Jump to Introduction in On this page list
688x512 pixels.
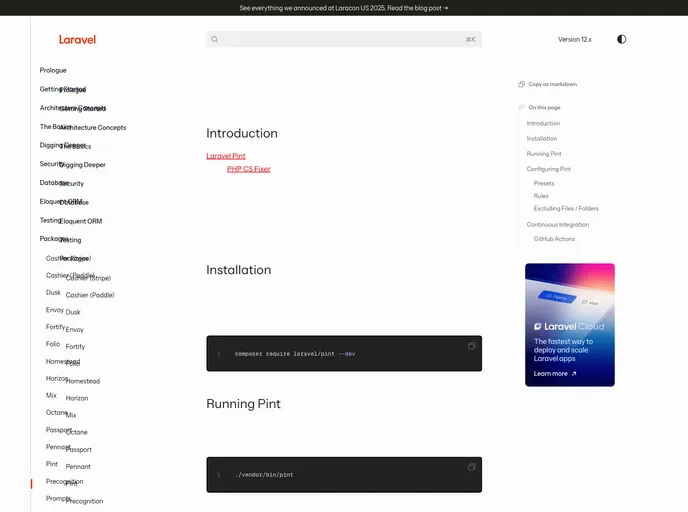(543, 123)
